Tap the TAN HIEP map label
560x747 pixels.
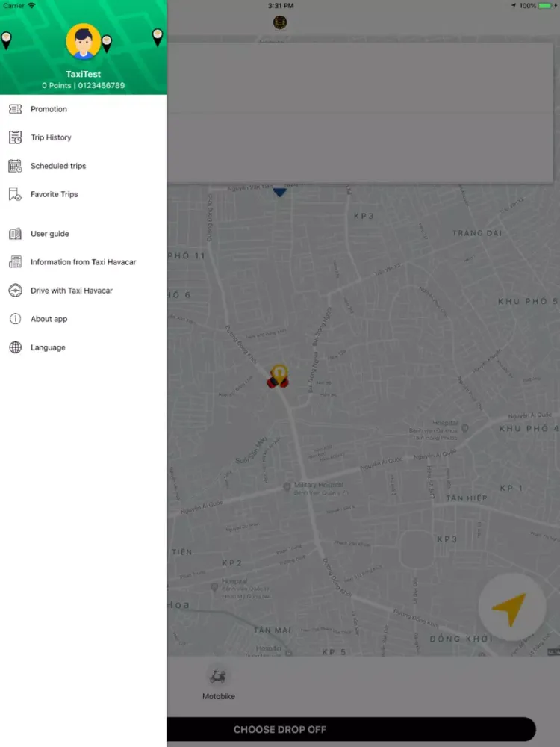coord(467,498)
